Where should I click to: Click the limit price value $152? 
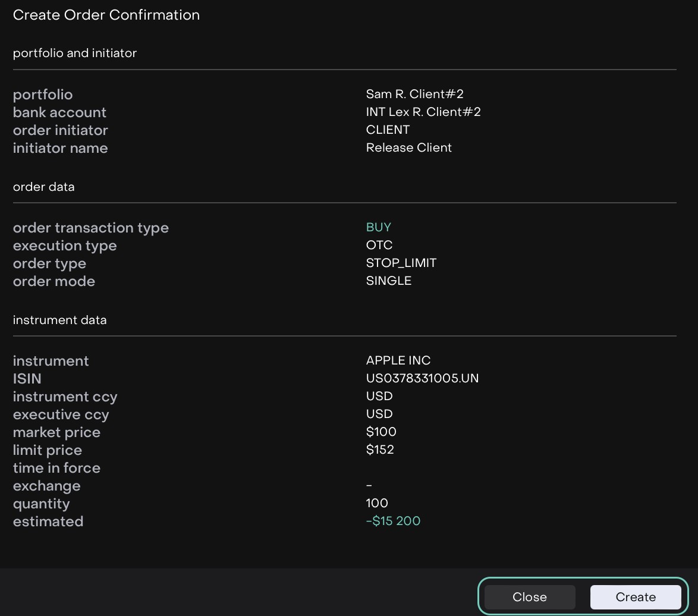point(380,450)
